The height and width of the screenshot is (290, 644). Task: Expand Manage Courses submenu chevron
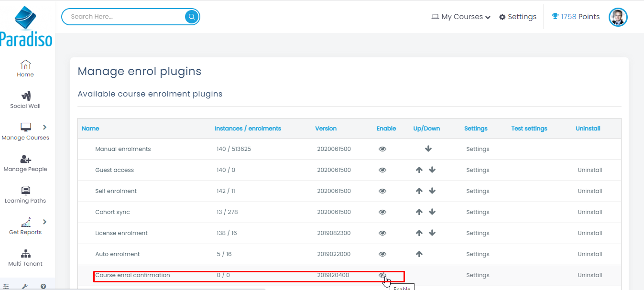tap(45, 127)
